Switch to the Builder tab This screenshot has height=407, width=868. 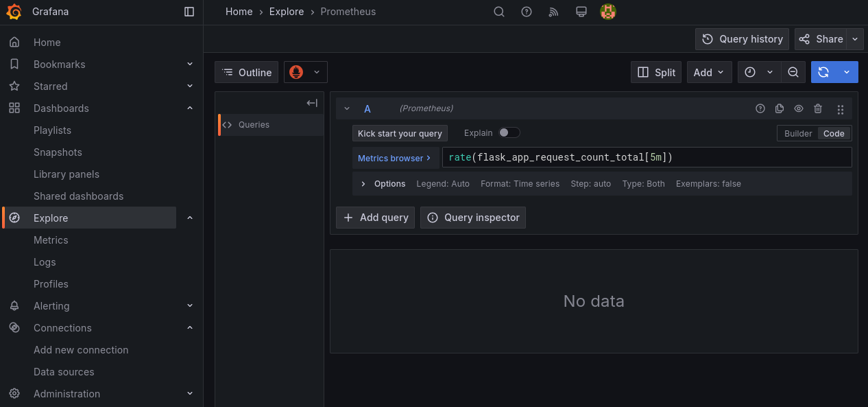pyautogui.click(x=797, y=132)
